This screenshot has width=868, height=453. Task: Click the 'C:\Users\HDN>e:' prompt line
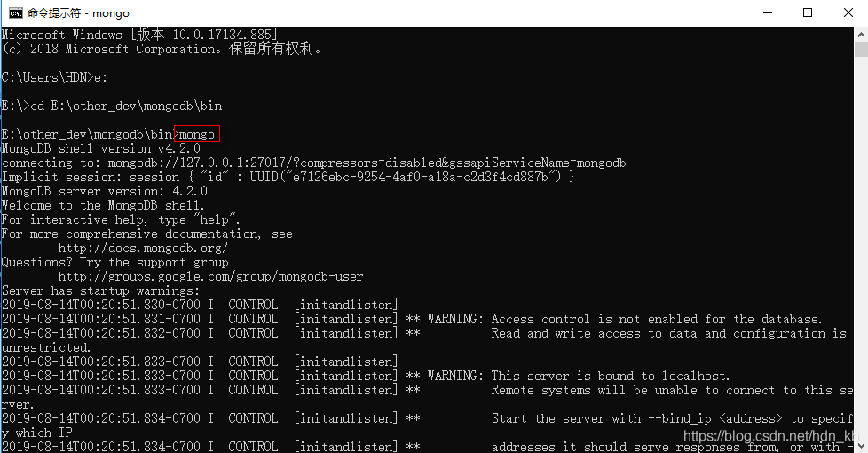pyautogui.click(x=54, y=77)
